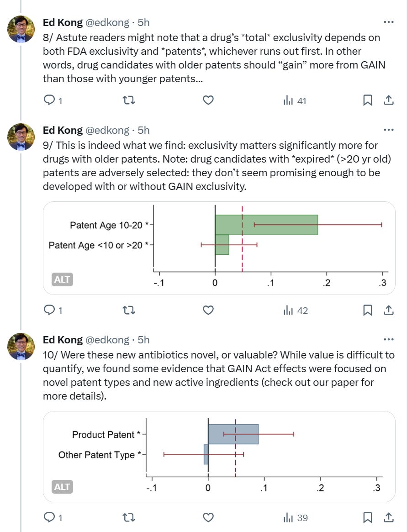Bookmark the 8/ Astute readers tweet
The height and width of the screenshot is (532, 407).
[x=368, y=100]
